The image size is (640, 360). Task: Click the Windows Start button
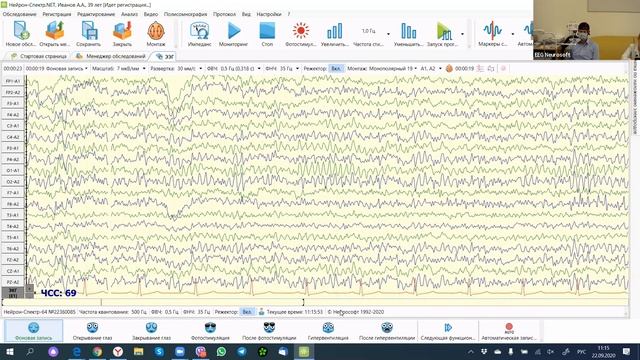tap(9, 352)
